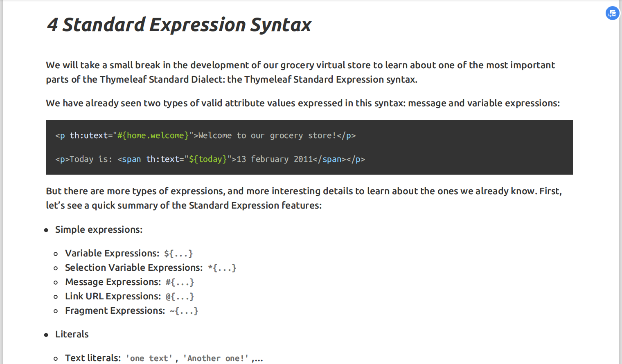Click the '@{...}' link syntax code
The height and width of the screenshot is (364, 622).
(x=180, y=297)
